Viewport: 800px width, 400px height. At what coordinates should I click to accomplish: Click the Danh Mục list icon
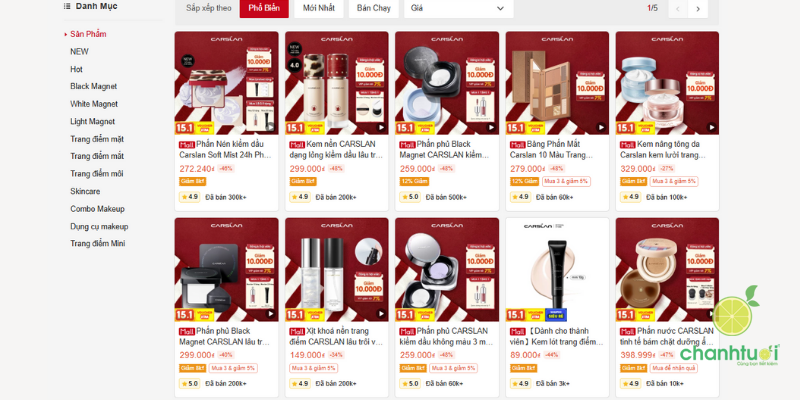pos(67,6)
